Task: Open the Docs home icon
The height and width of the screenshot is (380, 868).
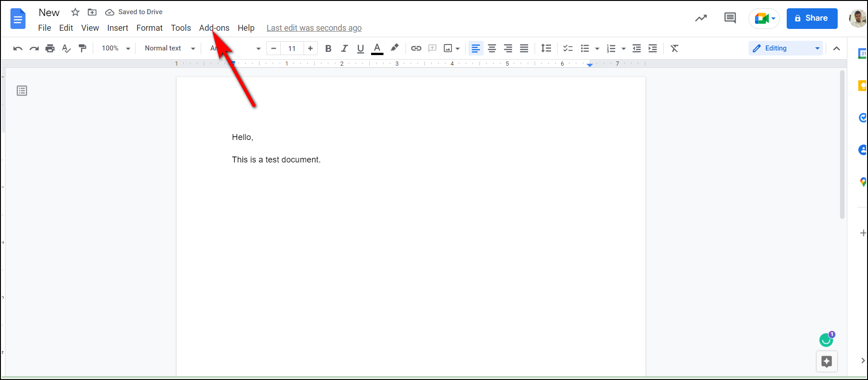Action: tap(18, 19)
